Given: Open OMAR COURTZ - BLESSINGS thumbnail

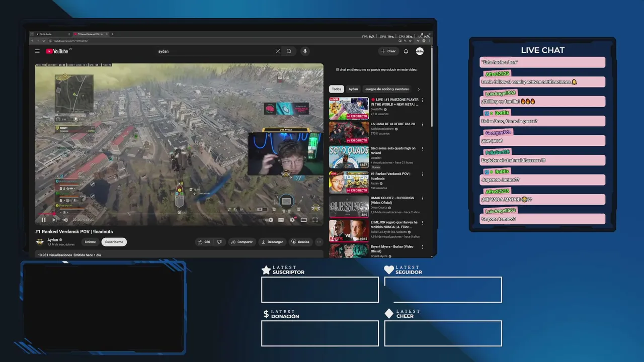Looking at the screenshot, I should [x=349, y=207].
